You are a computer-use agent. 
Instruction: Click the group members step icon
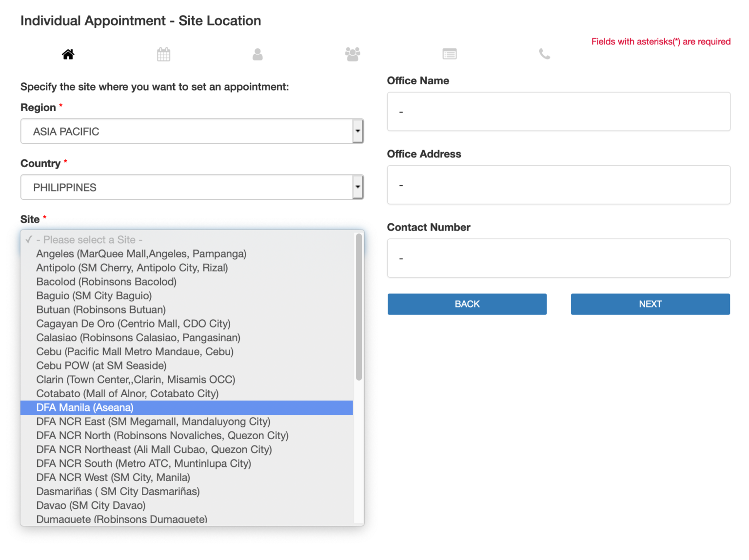352,54
